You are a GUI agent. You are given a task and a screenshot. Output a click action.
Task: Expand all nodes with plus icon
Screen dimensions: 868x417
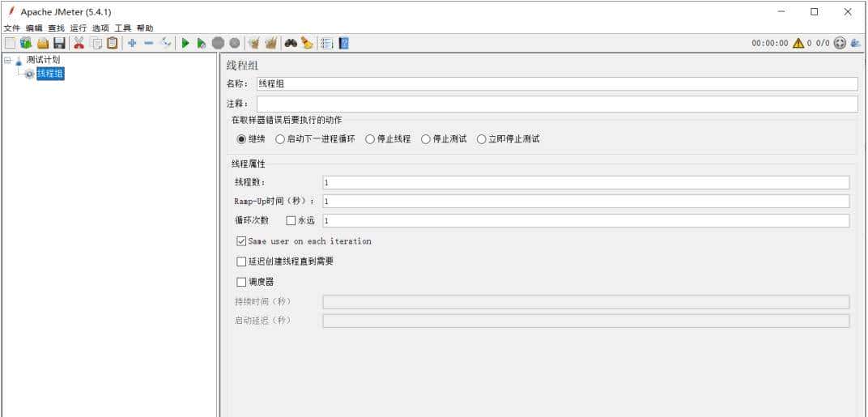click(132, 43)
